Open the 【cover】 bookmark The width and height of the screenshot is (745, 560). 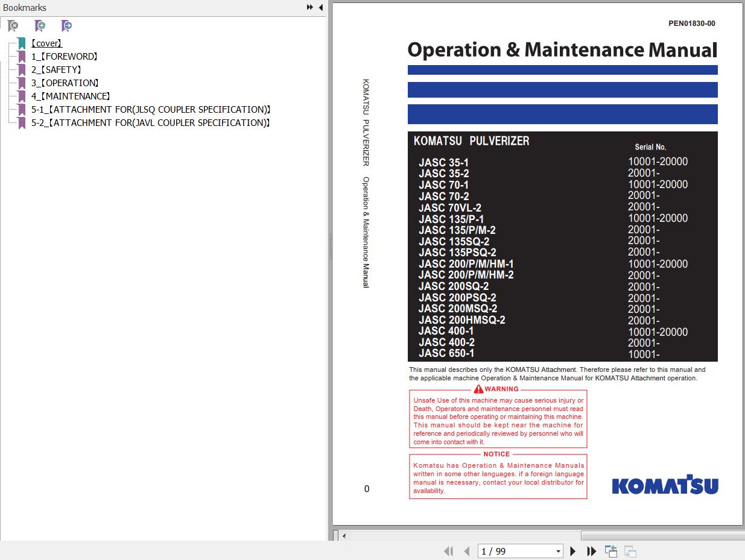pyautogui.click(x=46, y=43)
